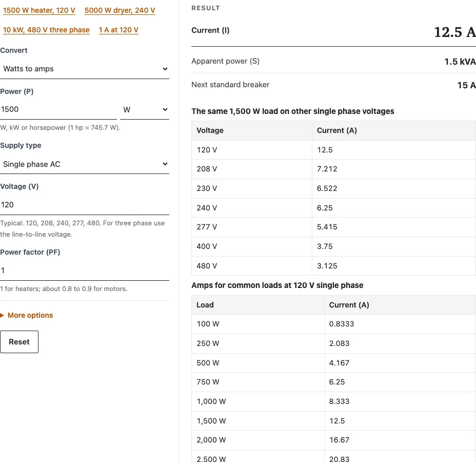Open the power unit 'W' dropdown
The height and width of the screenshot is (462, 476).
pos(145,110)
